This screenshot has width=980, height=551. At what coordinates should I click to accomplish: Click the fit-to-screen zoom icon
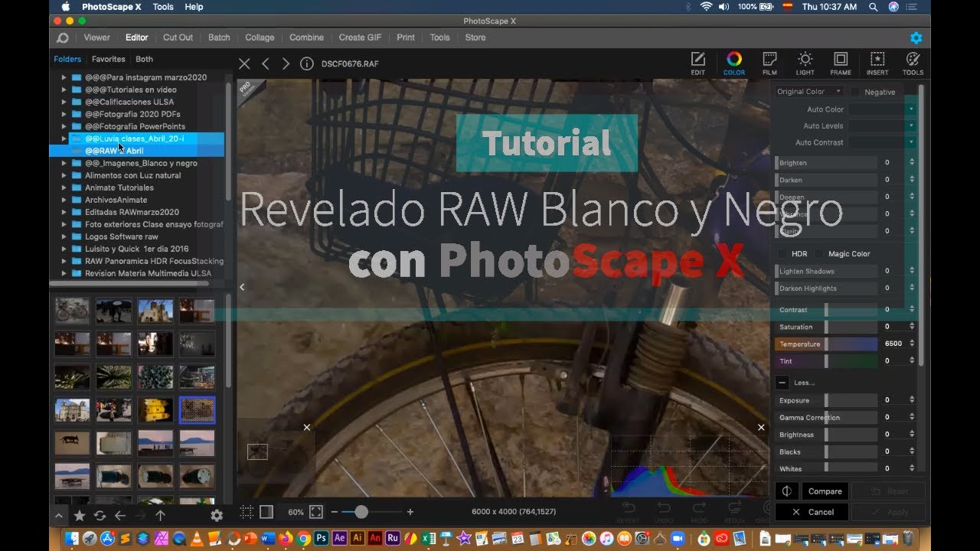pyautogui.click(x=316, y=512)
